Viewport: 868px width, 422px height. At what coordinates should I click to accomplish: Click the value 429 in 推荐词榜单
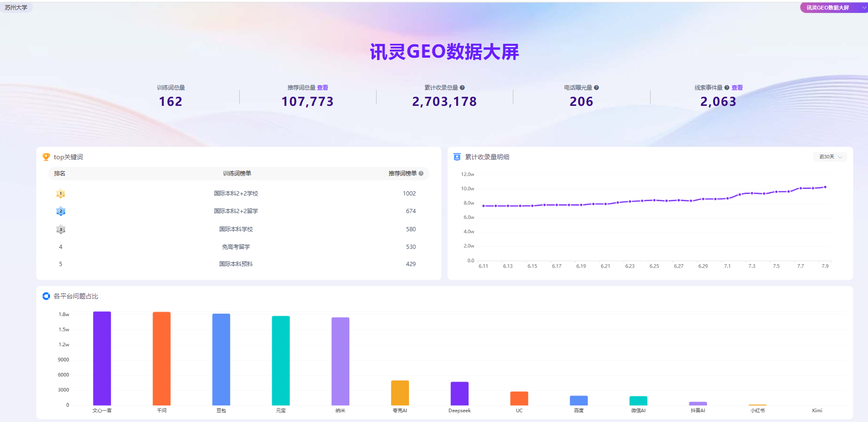pyautogui.click(x=411, y=264)
